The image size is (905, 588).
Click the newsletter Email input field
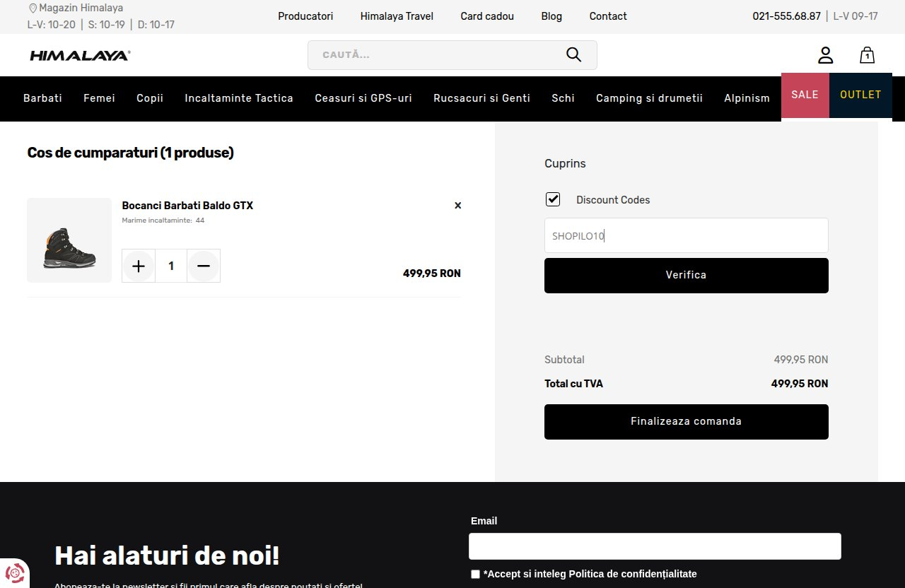click(655, 546)
